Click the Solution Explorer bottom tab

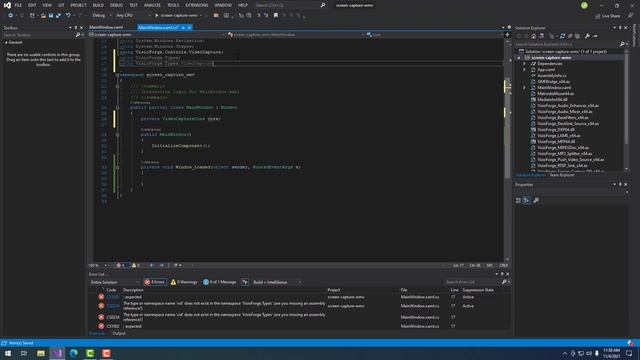[x=530, y=175]
